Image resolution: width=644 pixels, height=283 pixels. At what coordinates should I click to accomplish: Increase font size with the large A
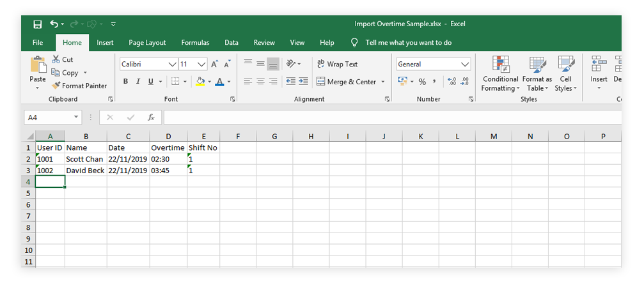click(215, 64)
